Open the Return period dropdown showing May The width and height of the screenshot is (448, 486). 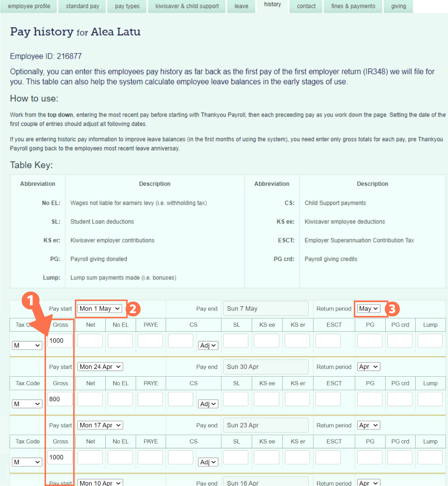[x=369, y=308]
